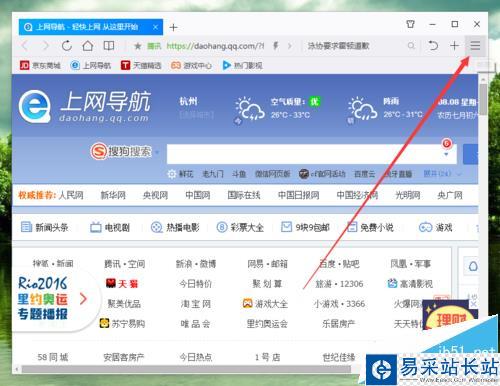Open reading mode book icon
The image size is (500, 386).
click(109, 46)
